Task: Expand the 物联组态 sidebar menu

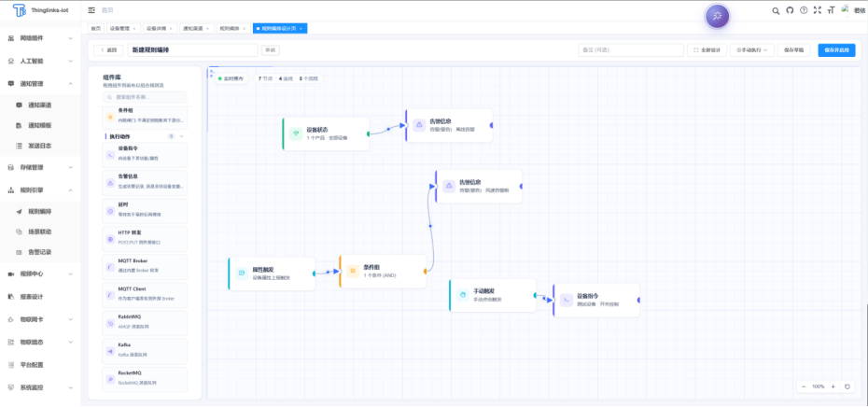Action: pyautogui.click(x=40, y=343)
